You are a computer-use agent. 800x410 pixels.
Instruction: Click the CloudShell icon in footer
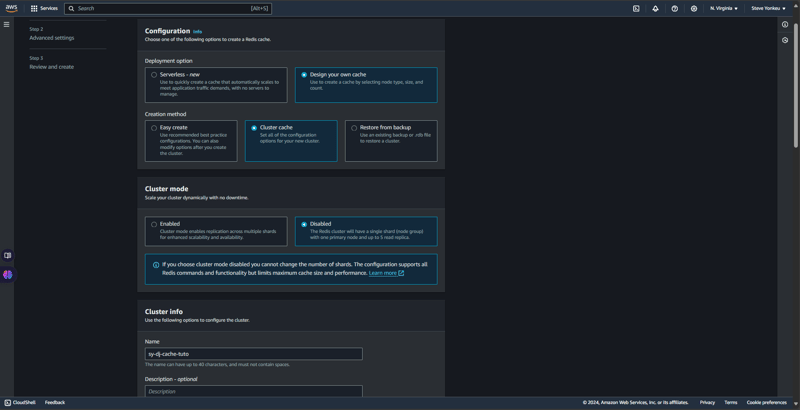[8, 402]
